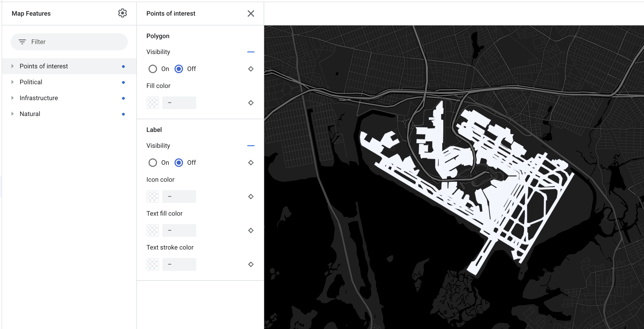Screen dimensions: 644x329
Task: Open the Fill color swatch
Action: coord(153,103)
